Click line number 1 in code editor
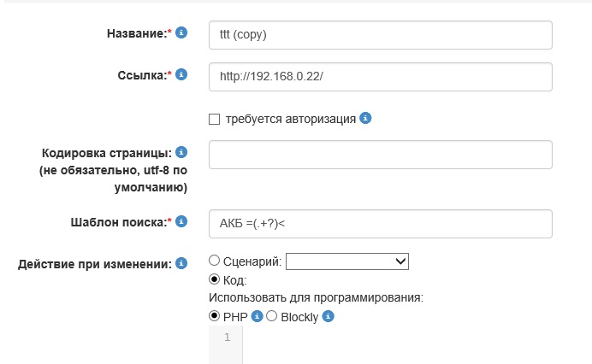The image size is (592, 364). click(227, 338)
